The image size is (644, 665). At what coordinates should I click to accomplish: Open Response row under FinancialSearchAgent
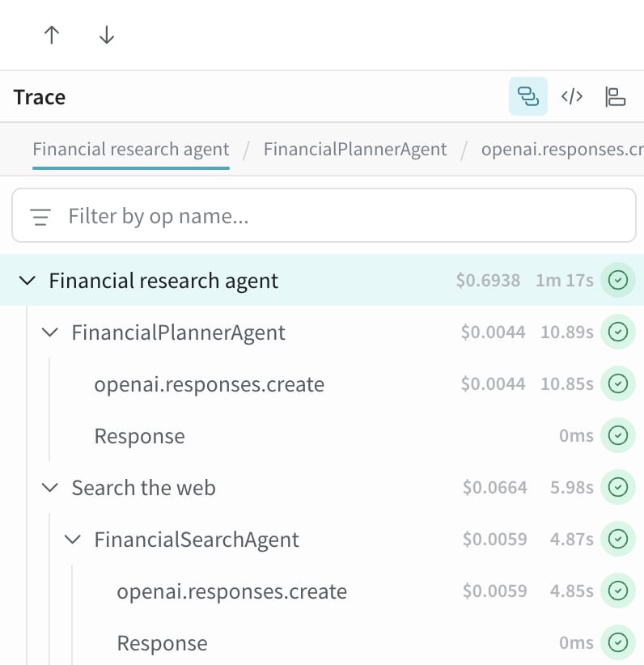[322, 642]
